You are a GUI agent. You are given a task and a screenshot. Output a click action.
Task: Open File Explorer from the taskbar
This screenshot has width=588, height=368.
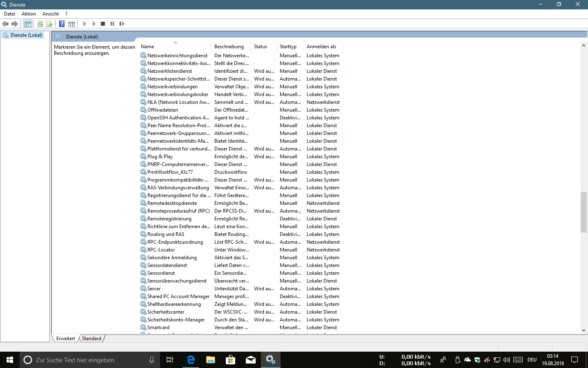coord(211,360)
